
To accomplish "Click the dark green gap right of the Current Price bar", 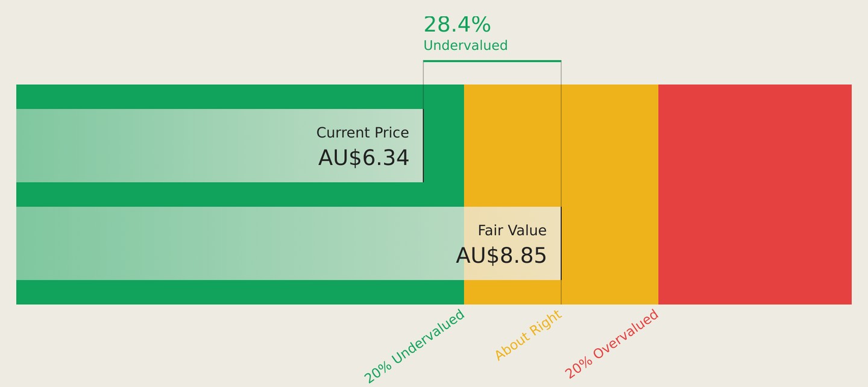I will click(x=444, y=145).
